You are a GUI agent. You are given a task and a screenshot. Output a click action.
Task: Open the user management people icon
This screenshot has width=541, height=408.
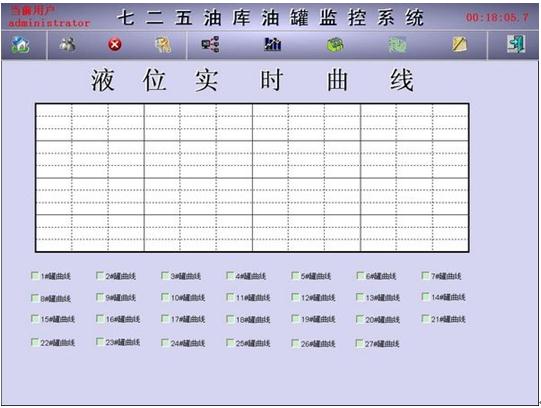67,44
